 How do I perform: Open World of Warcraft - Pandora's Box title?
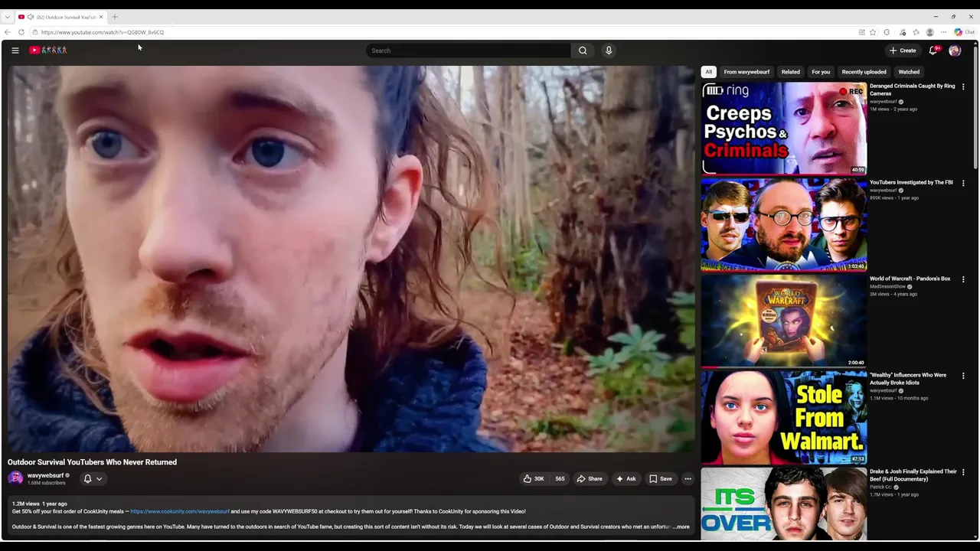point(910,279)
